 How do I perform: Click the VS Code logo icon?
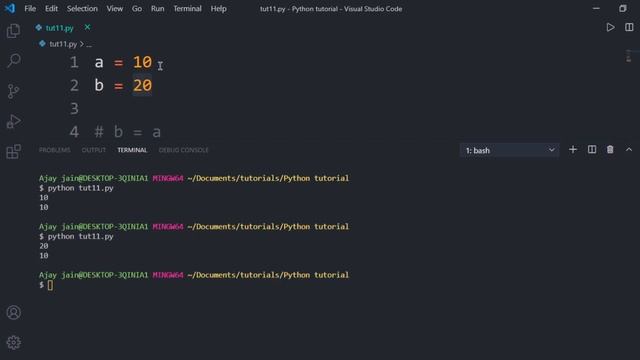pos(9,8)
